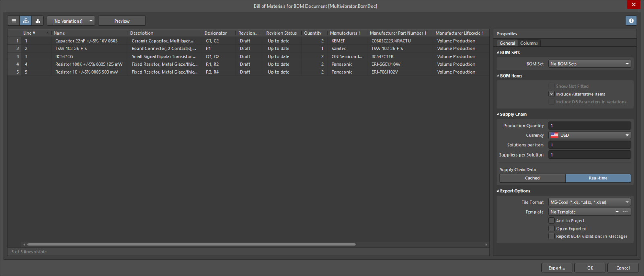This screenshot has height=276, width=644.
Task: Switch to the Columns tab
Action: point(528,43)
